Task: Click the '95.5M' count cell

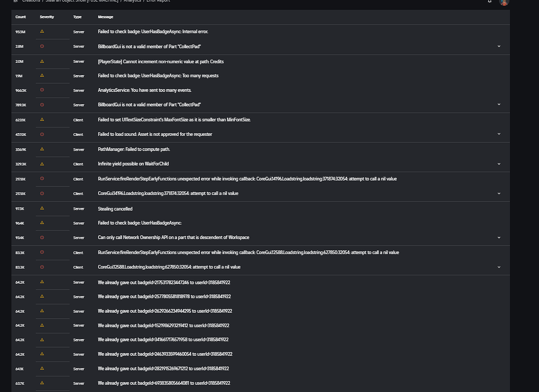Action: click(x=20, y=32)
